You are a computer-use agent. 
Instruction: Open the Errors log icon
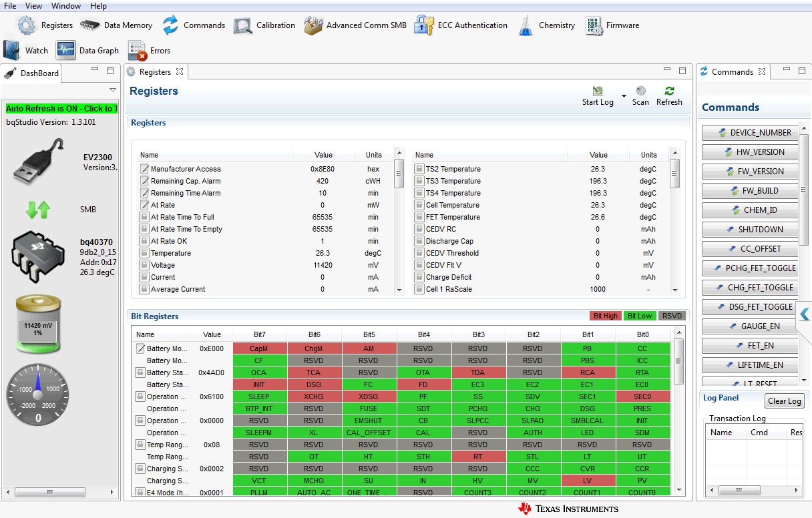click(x=138, y=51)
